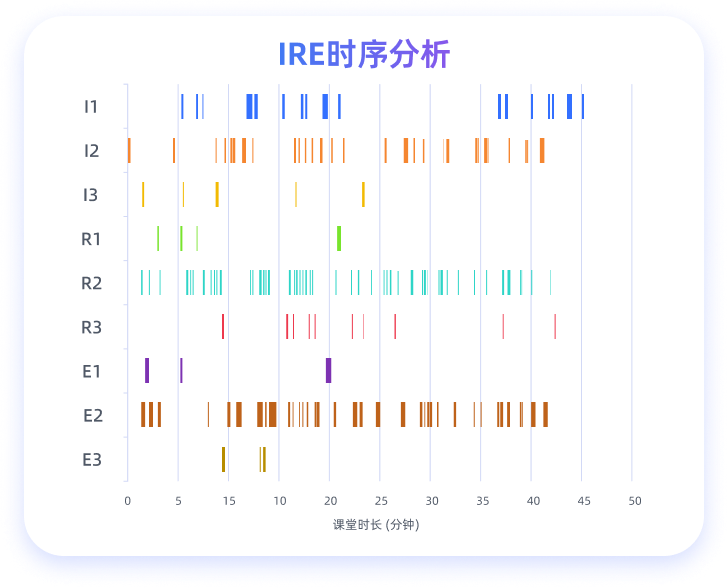
Task: Click the 课堂时长 (分钟) axis title
Action: pos(378,524)
